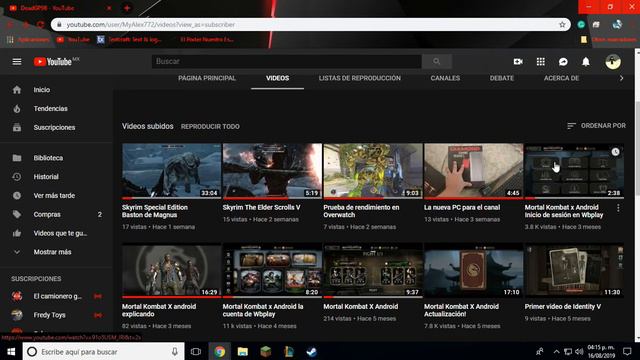Open the YouTube hamburger guide menu
The width and height of the screenshot is (640, 360).
coord(17,62)
